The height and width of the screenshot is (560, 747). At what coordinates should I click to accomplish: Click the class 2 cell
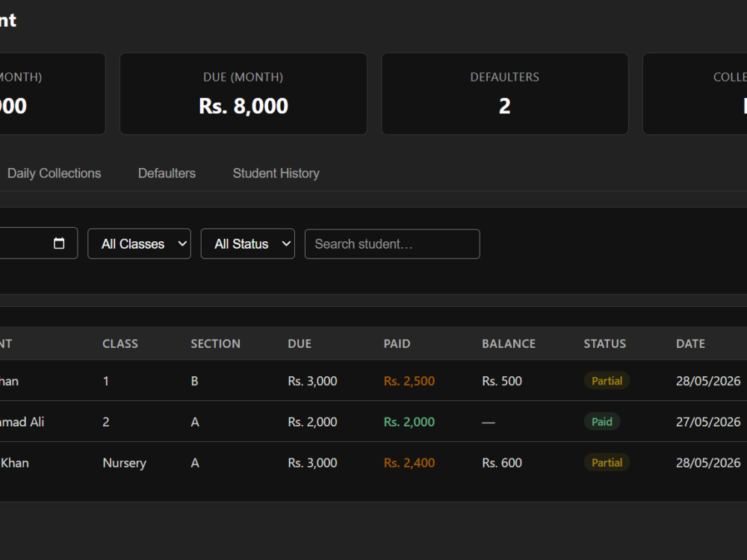click(106, 422)
